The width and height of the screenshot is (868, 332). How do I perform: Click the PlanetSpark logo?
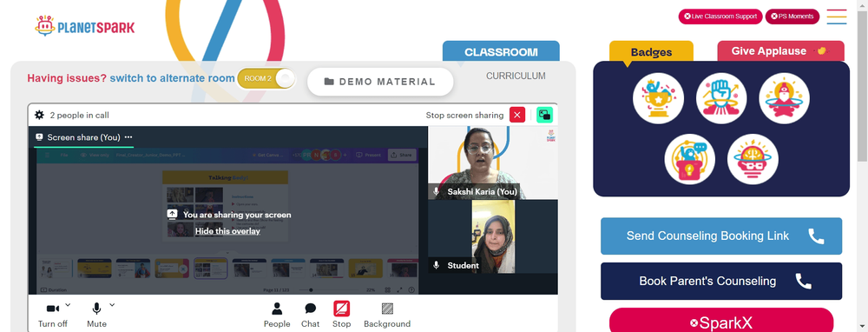[84, 26]
